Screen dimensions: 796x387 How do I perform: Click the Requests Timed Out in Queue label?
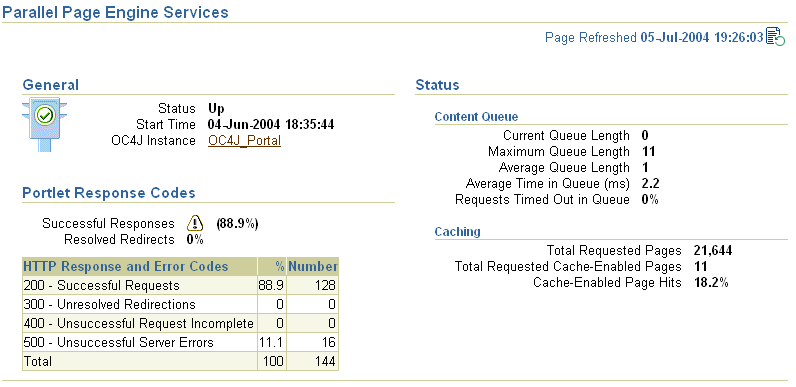543,200
